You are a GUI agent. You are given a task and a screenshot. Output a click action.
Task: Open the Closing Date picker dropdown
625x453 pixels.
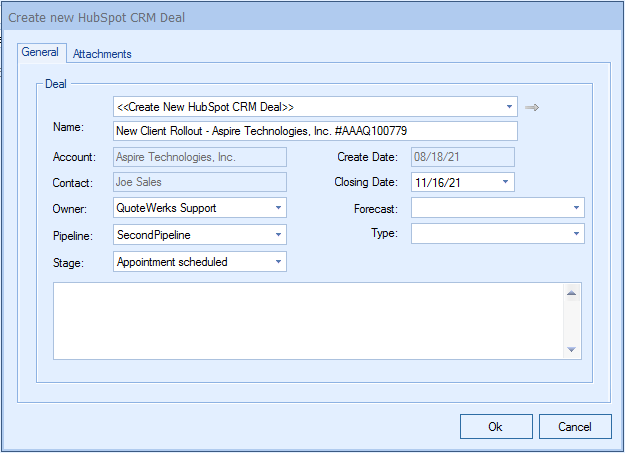[505, 183]
